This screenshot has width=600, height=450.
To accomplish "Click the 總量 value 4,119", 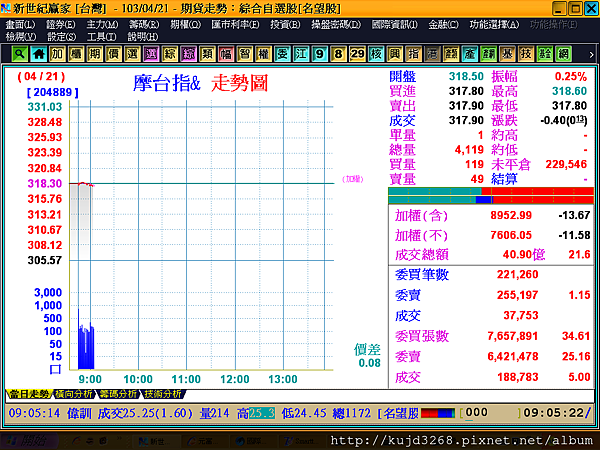I will click(469, 150).
